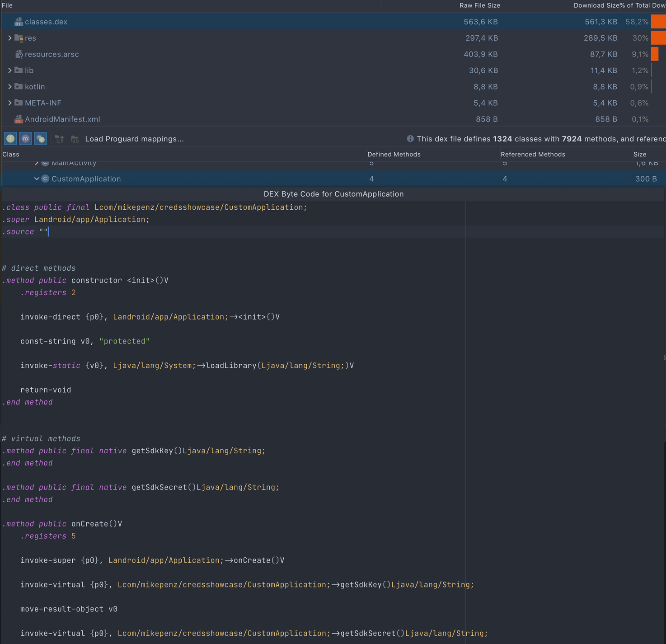Click Download Size column header
The image size is (666, 644).
click(x=596, y=5)
